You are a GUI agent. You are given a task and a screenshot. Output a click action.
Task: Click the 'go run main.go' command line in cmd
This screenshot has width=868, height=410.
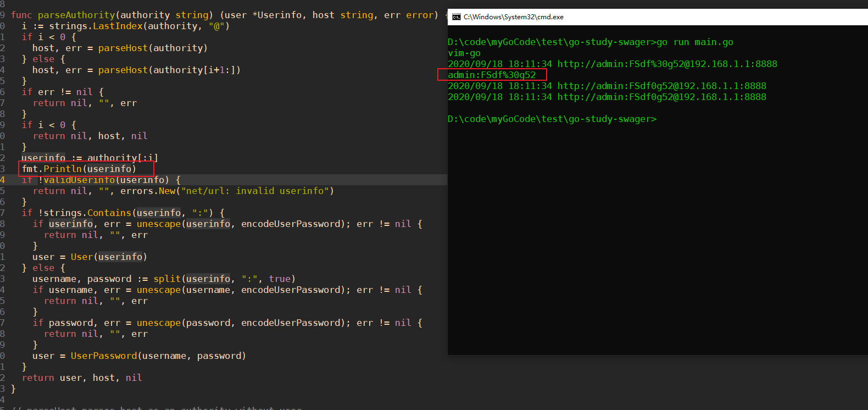591,42
